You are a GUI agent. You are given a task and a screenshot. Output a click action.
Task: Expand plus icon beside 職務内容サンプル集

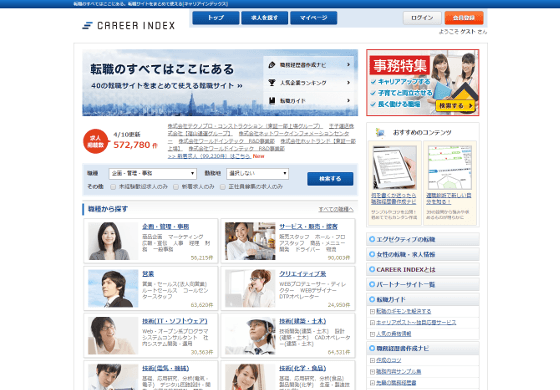click(x=372, y=372)
